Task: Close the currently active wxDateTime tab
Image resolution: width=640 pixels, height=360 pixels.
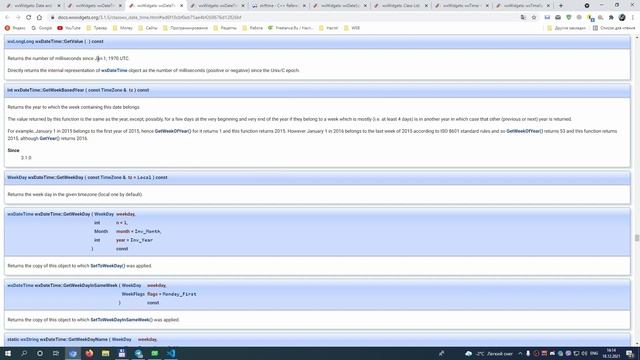Action: pos(182,6)
